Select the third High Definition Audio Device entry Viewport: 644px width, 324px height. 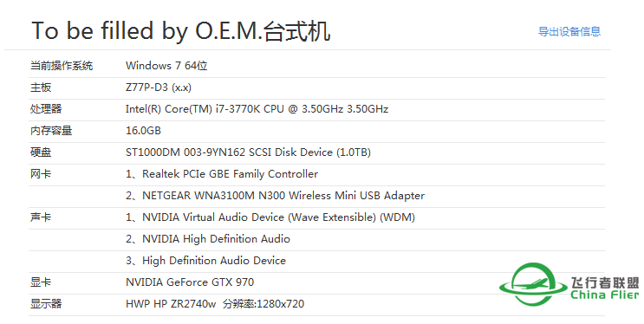click(205, 261)
